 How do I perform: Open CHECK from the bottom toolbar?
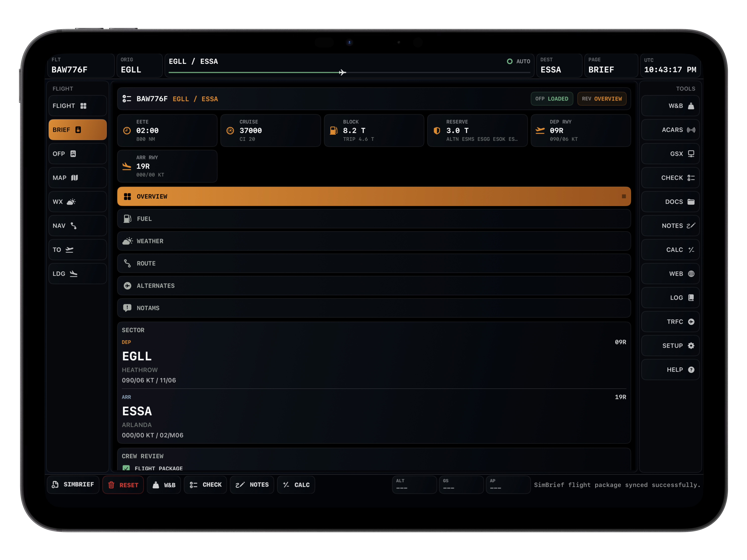click(x=205, y=485)
